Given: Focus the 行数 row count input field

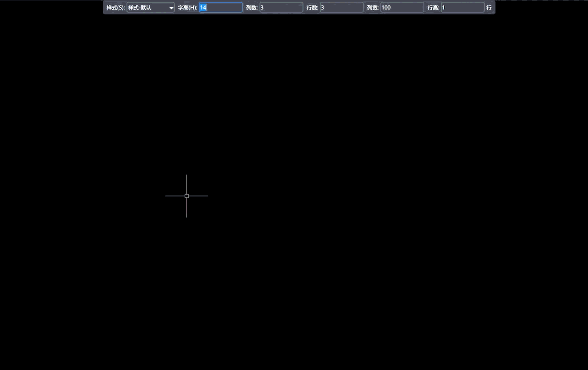Looking at the screenshot, I should click(341, 7).
